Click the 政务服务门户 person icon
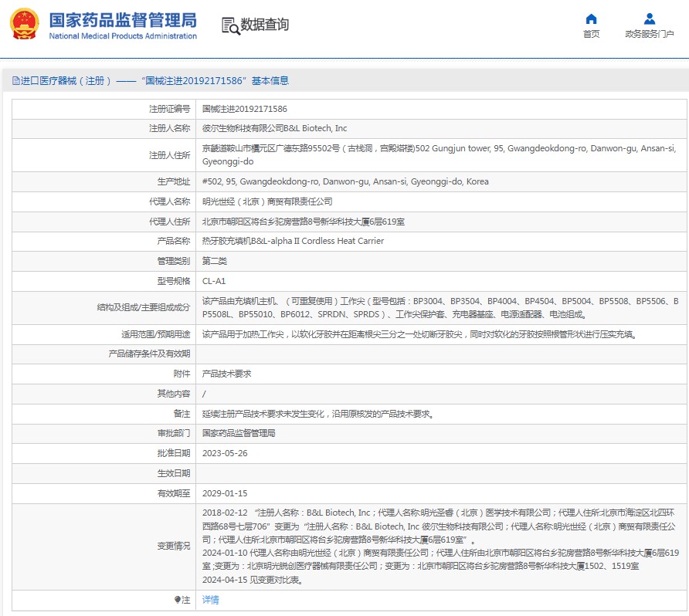 click(649, 19)
